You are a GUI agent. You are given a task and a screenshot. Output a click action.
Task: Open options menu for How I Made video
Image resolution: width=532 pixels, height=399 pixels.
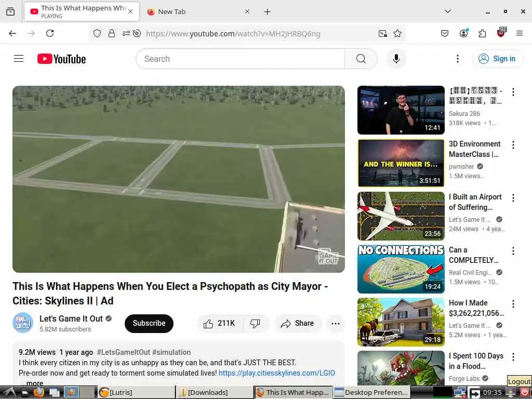(513, 303)
